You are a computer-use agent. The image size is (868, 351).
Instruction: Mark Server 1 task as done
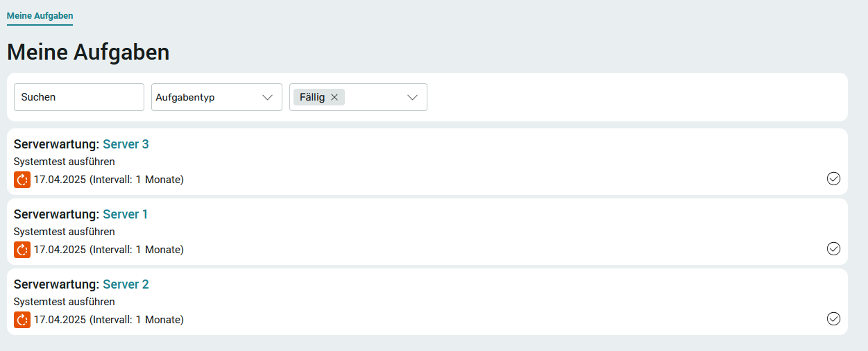[x=833, y=249]
